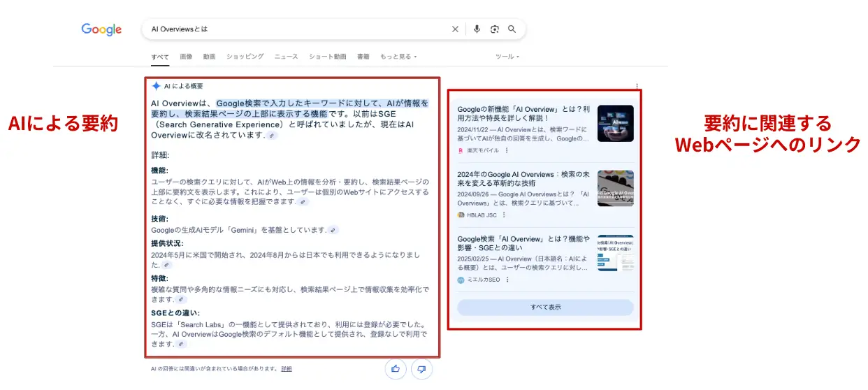Click link chip after 情報を把握できます
Screen dimensions: 868x390
[x=303, y=202]
